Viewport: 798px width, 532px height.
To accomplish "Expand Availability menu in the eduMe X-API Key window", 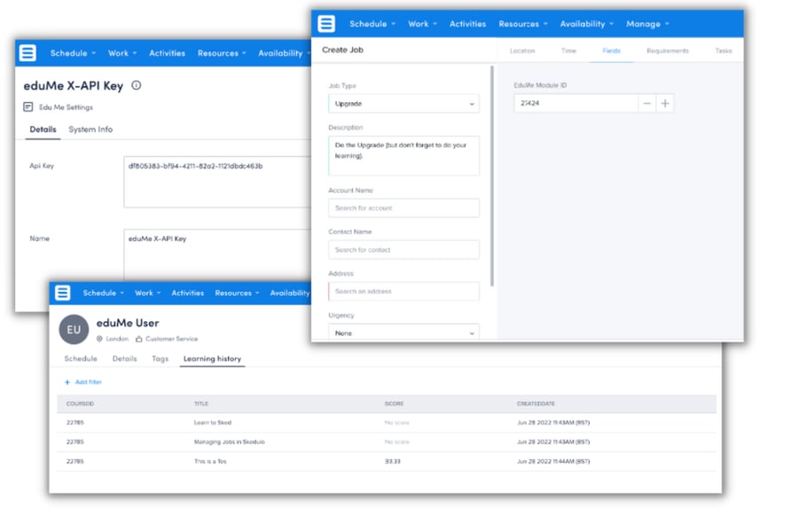I will (284, 53).
